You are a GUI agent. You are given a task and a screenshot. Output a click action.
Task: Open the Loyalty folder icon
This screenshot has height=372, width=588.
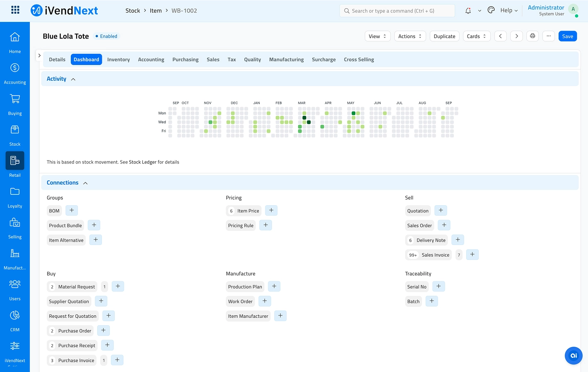(x=15, y=192)
